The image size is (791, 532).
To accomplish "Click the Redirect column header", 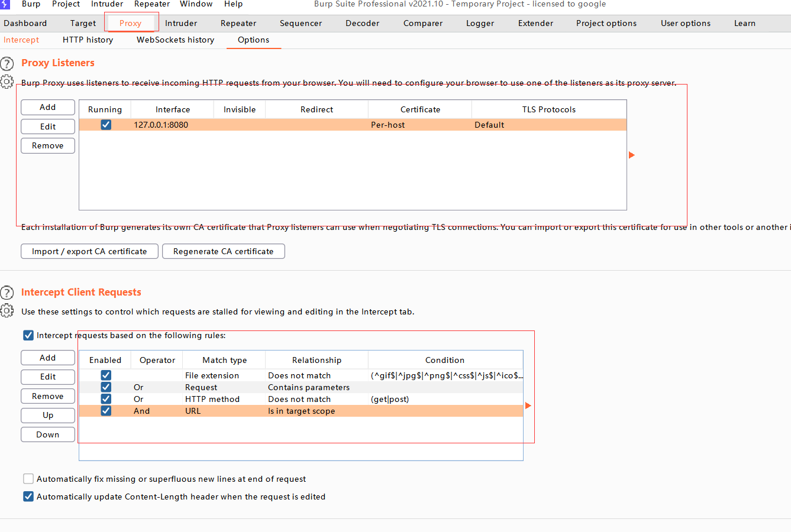I will coord(317,109).
